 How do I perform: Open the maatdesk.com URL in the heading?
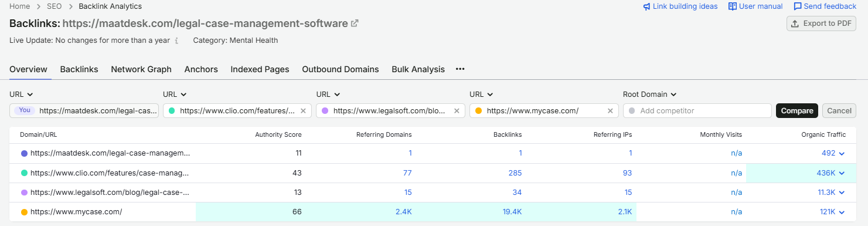(x=205, y=23)
